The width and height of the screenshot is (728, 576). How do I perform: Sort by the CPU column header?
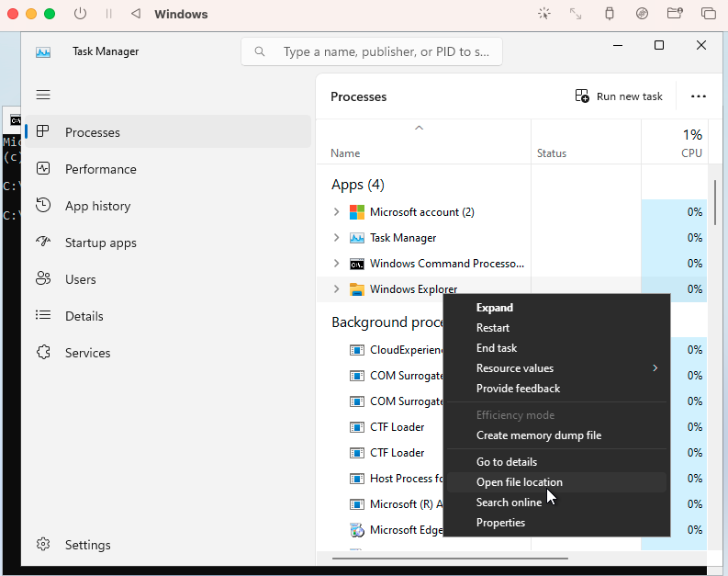pos(675,142)
